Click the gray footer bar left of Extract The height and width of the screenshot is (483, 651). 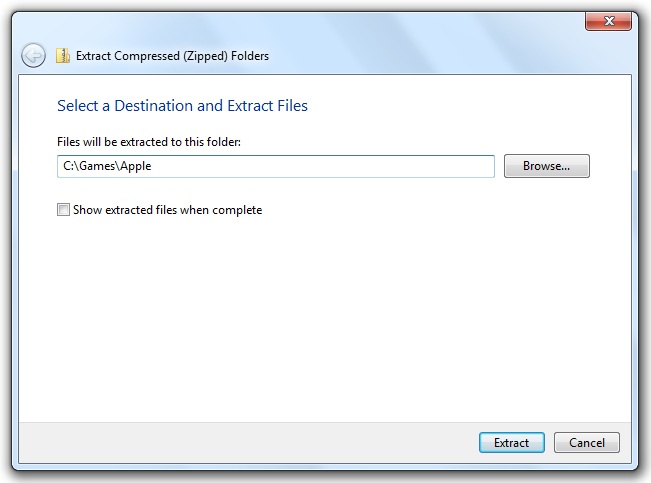pyautogui.click(x=250, y=442)
